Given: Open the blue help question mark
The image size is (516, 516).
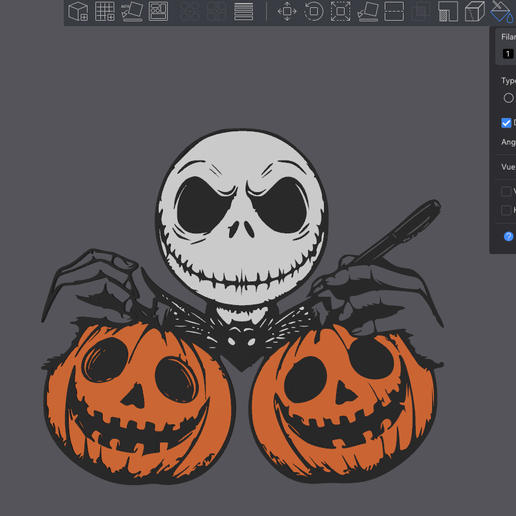Looking at the screenshot, I should pyautogui.click(x=508, y=236).
